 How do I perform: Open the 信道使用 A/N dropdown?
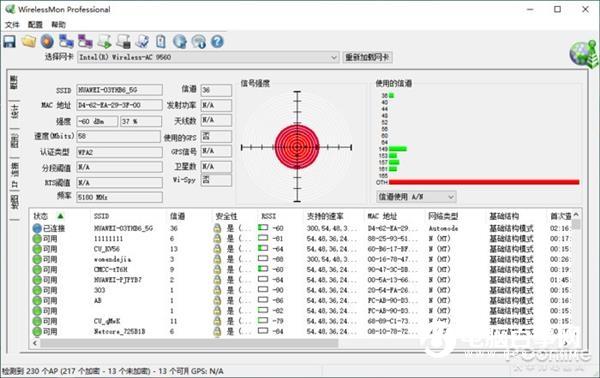(416, 197)
